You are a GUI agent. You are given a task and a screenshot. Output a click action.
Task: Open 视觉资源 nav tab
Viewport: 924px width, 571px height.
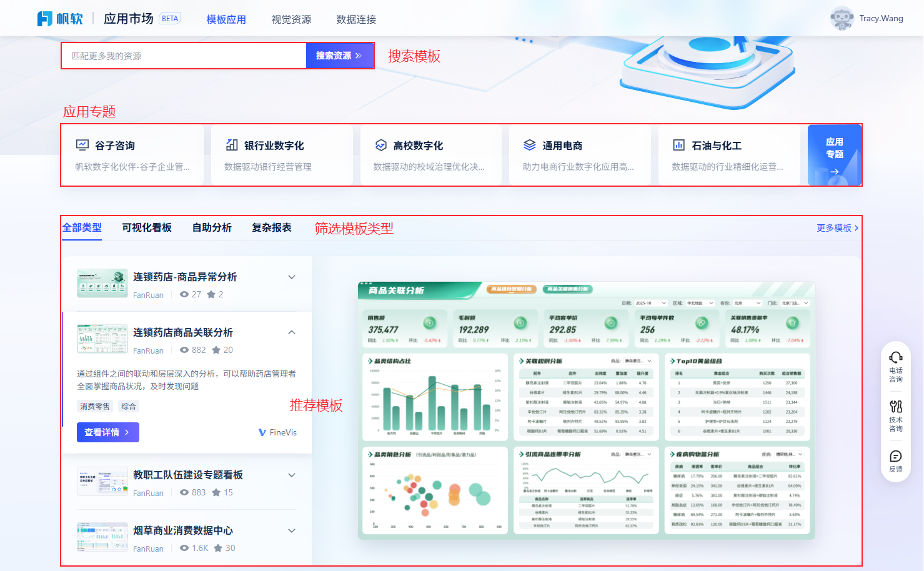pyautogui.click(x=291, y=19)
